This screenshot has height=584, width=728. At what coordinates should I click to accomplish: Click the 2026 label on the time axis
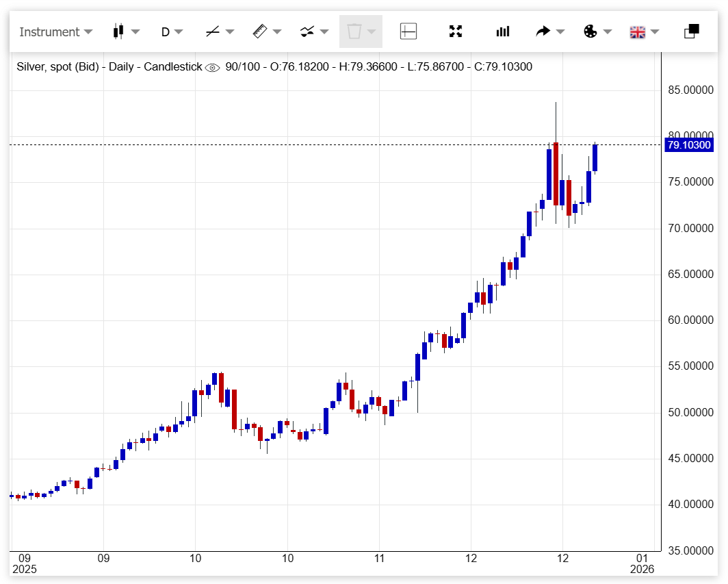point(642,569)
